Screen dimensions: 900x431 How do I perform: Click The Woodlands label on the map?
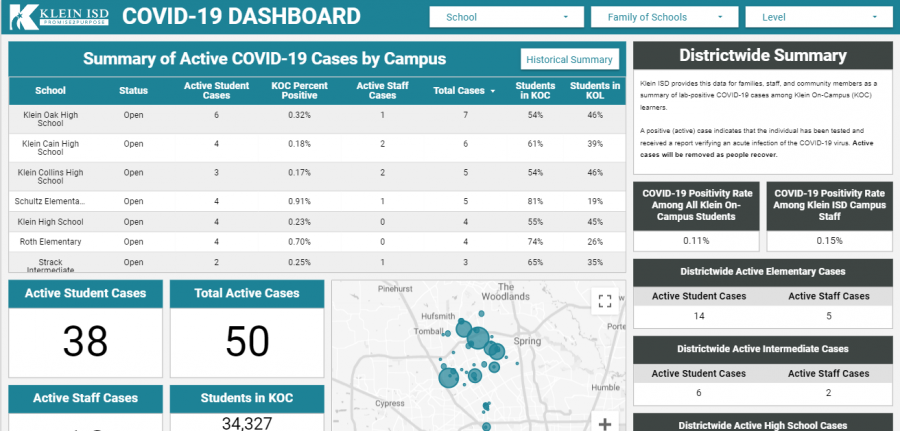[x=505, y=292]
